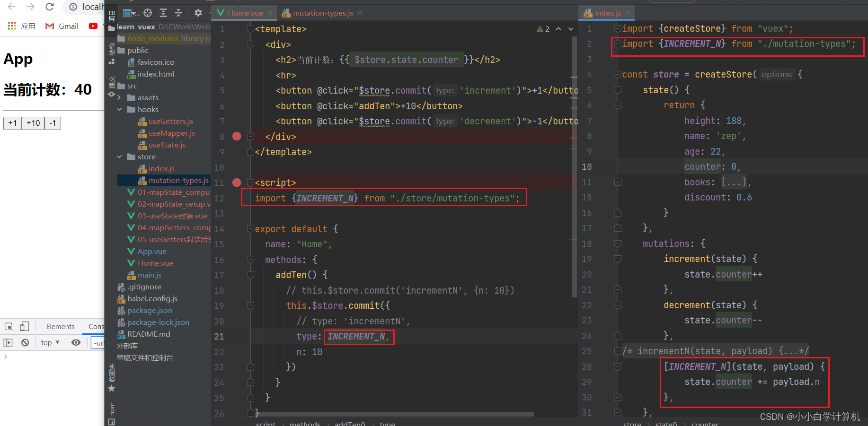Open project panel gear settings
868x426 pixels.
coord(198,13)
